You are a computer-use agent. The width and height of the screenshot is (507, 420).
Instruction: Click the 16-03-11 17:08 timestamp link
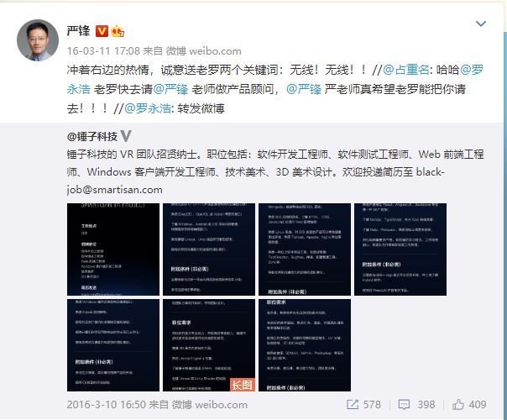[x=103, y=50]
